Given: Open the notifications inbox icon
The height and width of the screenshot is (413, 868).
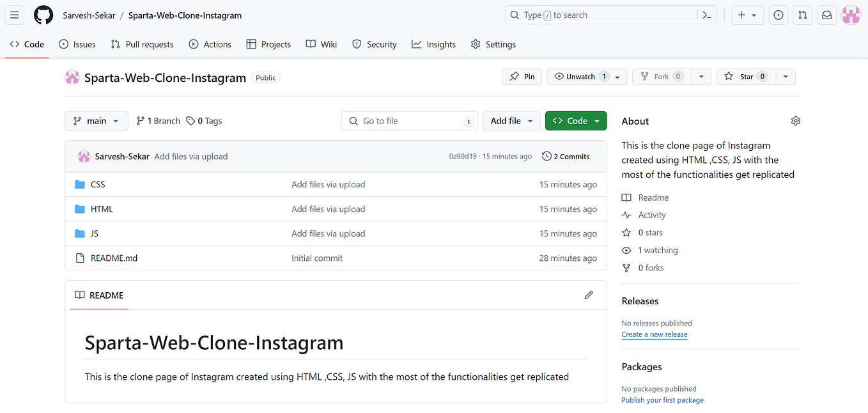Looking at the screenshot, I should coord(826,15).
